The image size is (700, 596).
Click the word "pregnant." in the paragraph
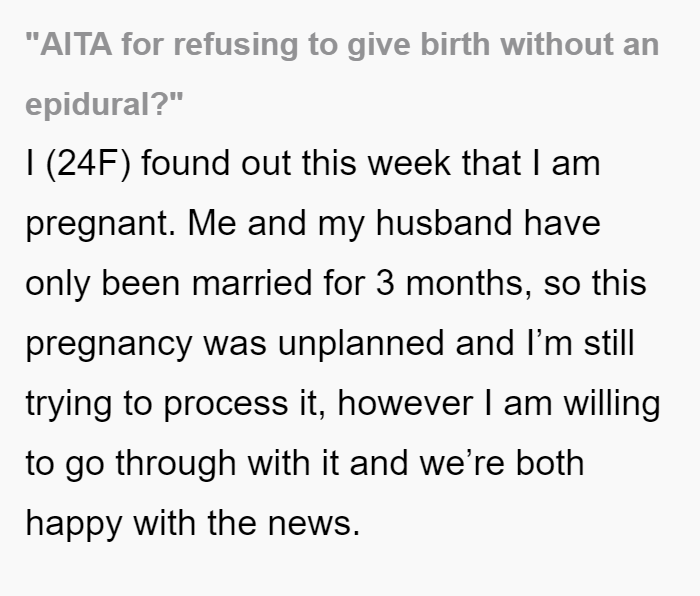coord(101,225)
